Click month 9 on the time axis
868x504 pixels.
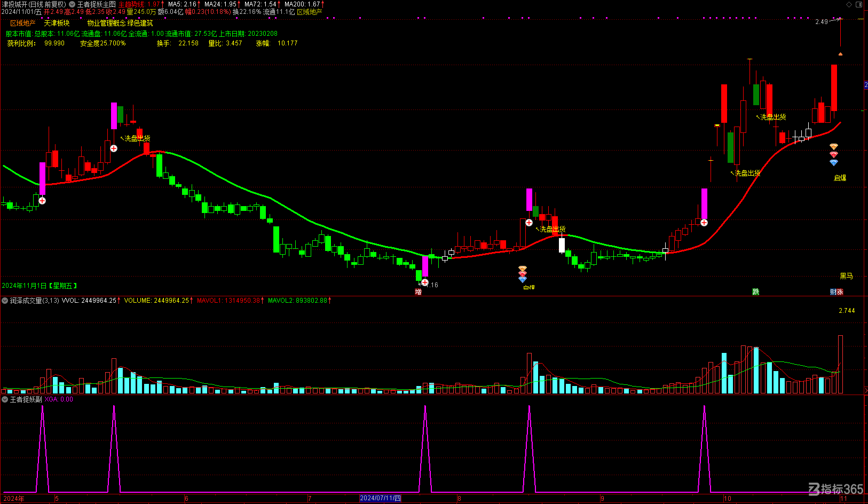point(603,499)
